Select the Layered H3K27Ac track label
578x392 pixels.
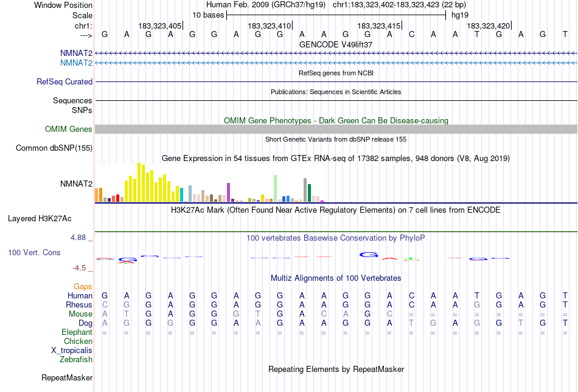click(40, 219)
